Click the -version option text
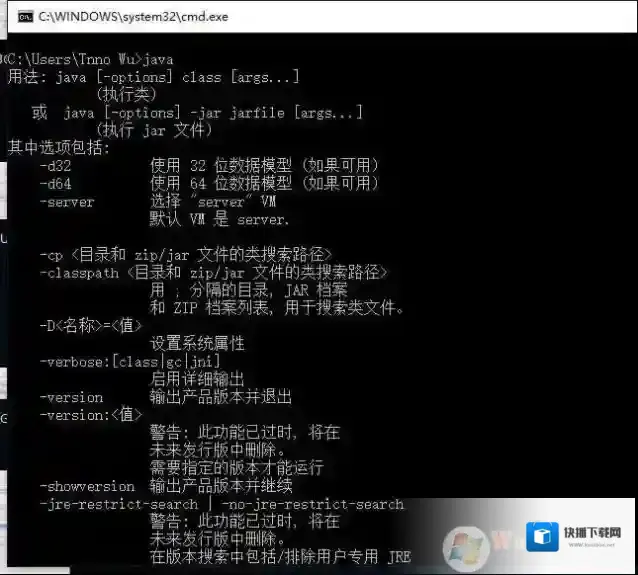The width and height of the screenshot is (638, 575). [71, 397]
